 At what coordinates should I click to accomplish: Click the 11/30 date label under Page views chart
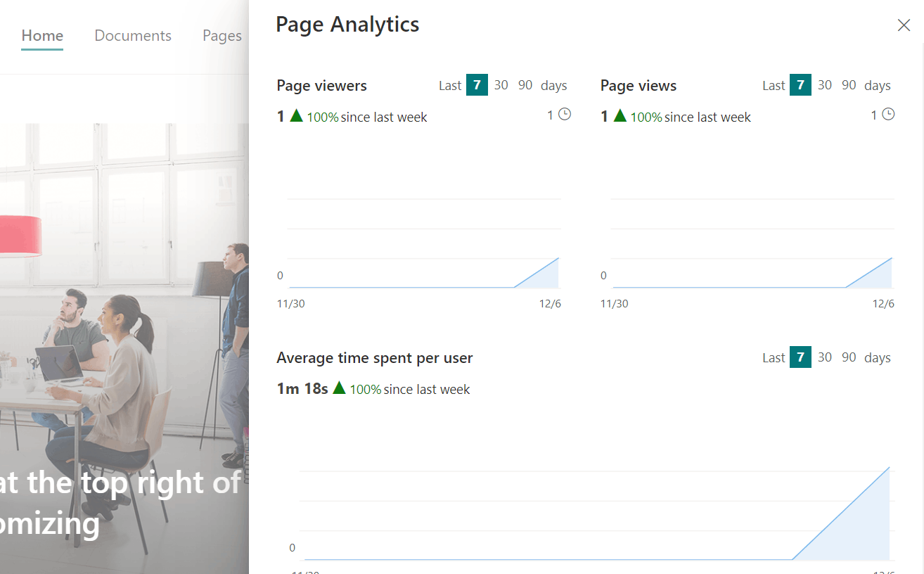[x=615, y=304]
